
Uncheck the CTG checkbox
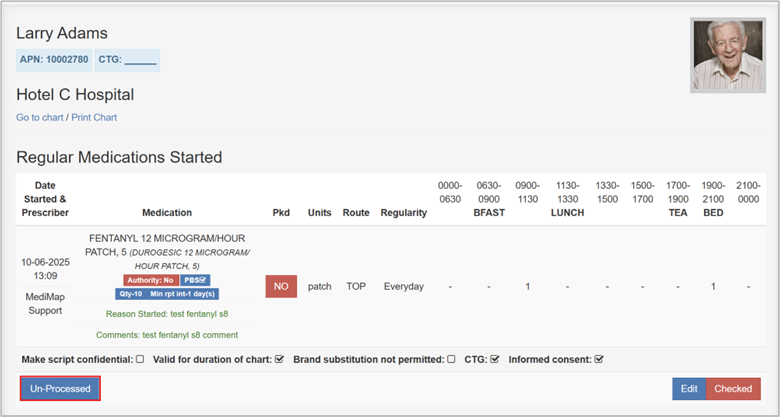(494, 359)
